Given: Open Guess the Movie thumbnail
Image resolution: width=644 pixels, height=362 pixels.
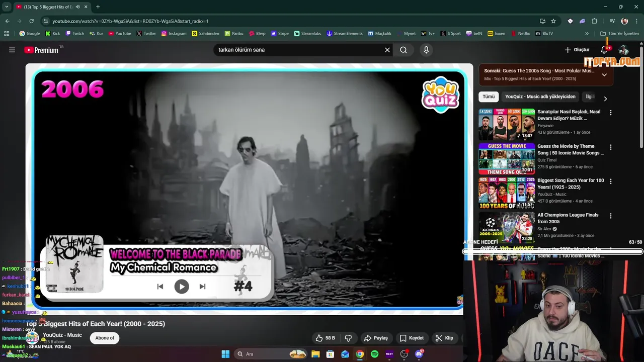Looking at the screenshot, I should click(x=507, y=158).
